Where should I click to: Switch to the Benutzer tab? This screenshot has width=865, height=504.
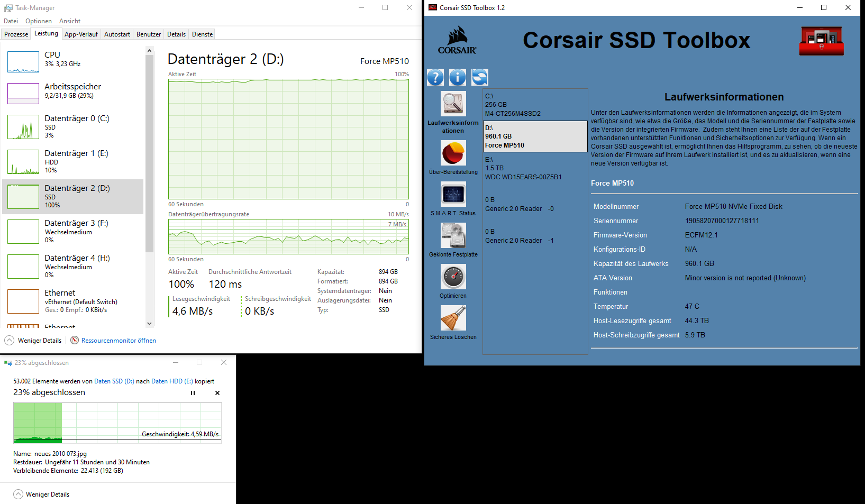click(149, 34)
